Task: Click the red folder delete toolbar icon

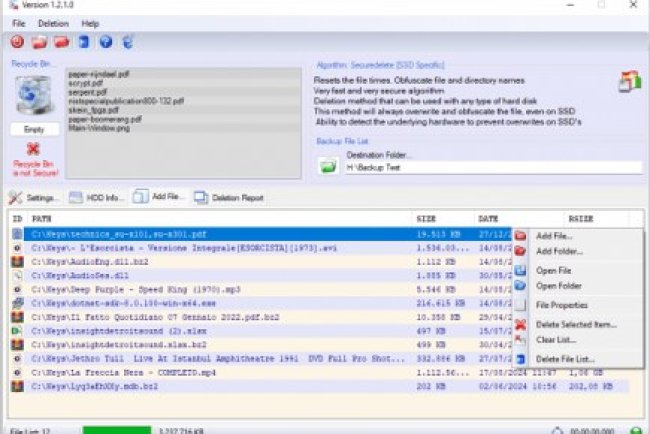Action: pyautogui.click(x=39, y=42)
